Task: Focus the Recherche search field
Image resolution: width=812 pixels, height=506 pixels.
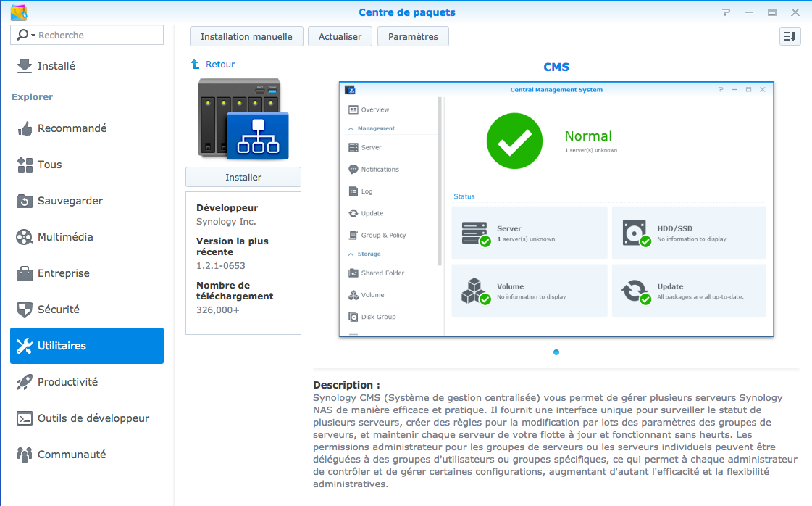Action: coord(87,35)
